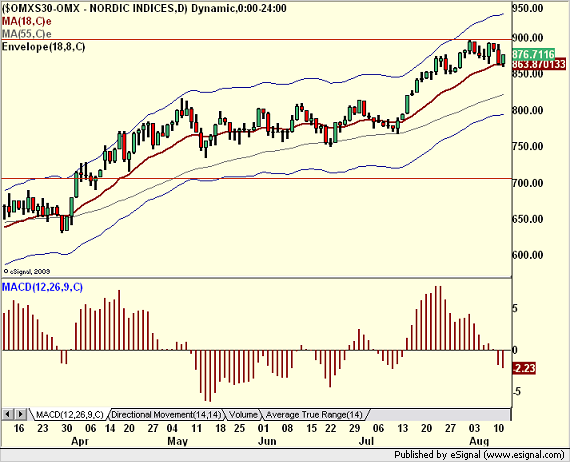Click the Jul month label on time axis

[366, 441]
